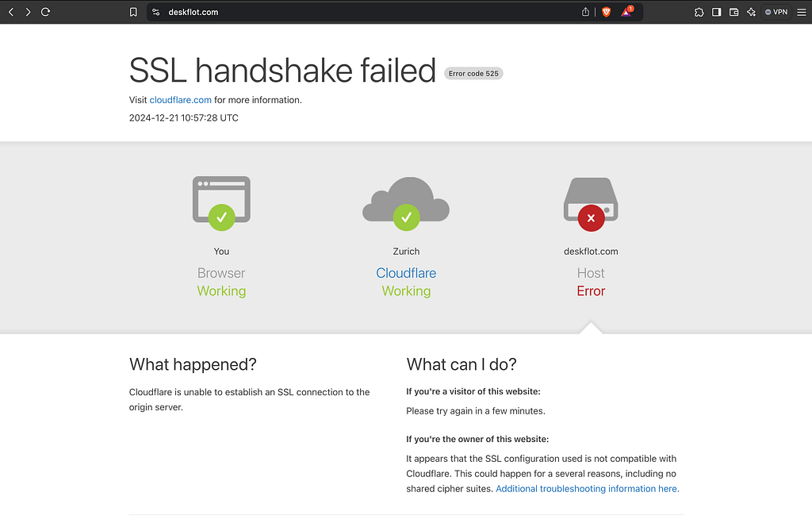This screenshot has height=527, width=812.
Task: Click the browser window status icon
Action: pos(222,203)
